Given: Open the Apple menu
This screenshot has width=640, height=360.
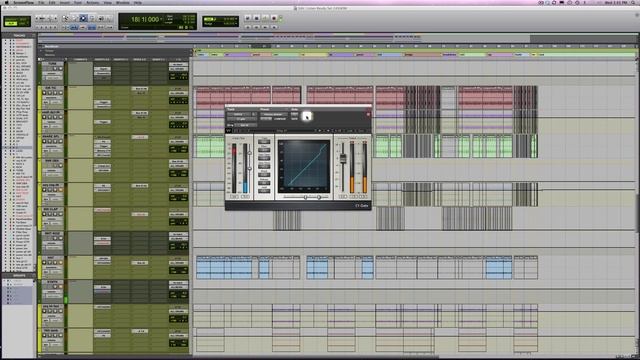Looking at the screenshot, I should 6,2.
